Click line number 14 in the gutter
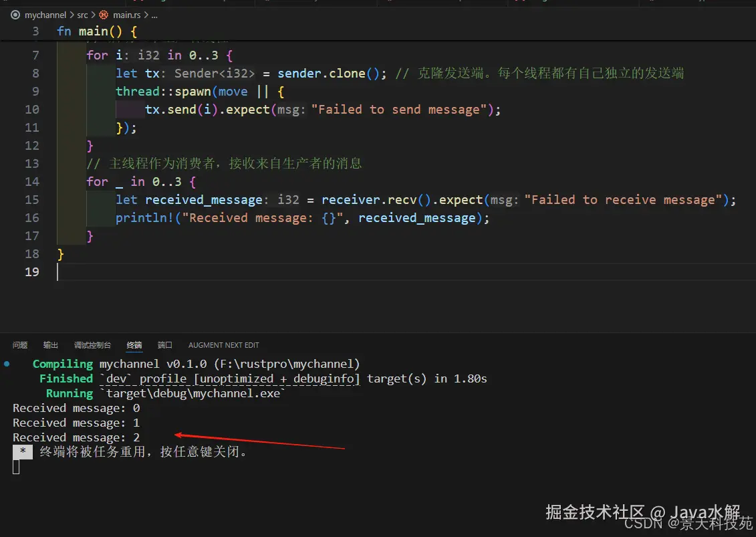756x537 pixels. point(32,182)
